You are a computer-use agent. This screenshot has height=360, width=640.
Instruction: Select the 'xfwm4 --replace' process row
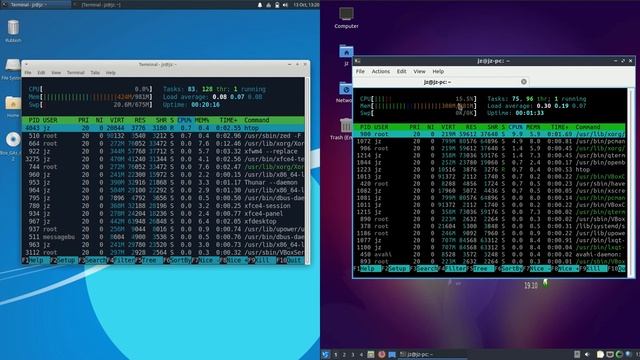click(x=163, y=151)
